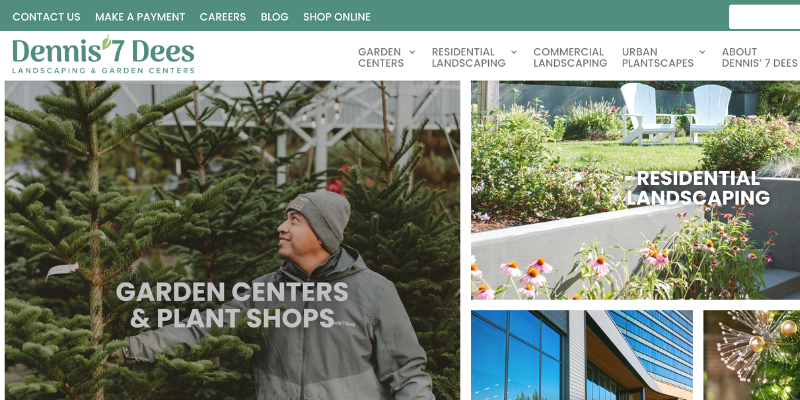The height and width of the screenshot is (400, 800).
Task: Open Commercial Landscaping nav item
Action: pyautogui.click(x=570, y=57)
